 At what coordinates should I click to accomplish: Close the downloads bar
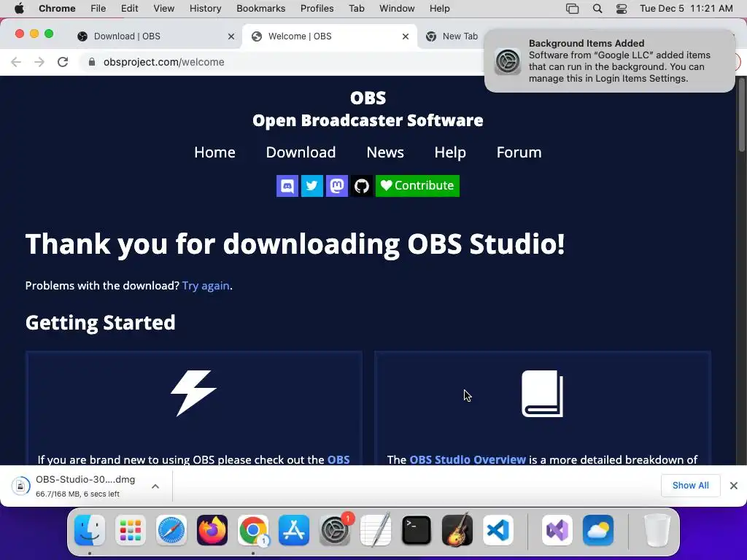(x=734, y=485)
